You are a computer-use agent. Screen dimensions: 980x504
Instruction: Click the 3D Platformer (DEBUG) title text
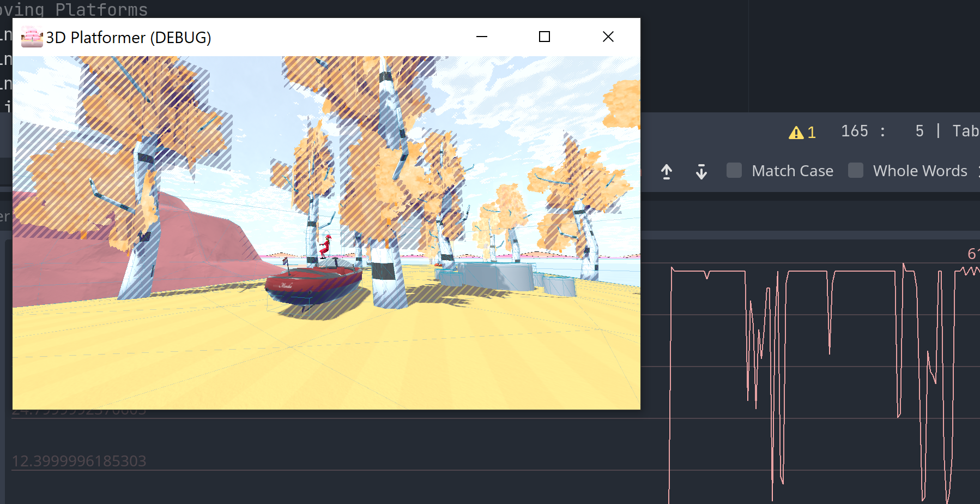coord(129,38)
